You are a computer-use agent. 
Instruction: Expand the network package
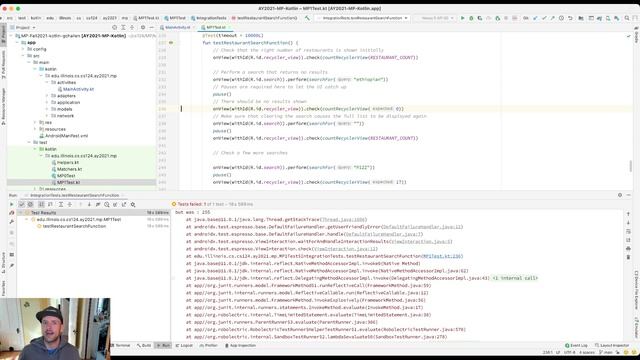47,116
